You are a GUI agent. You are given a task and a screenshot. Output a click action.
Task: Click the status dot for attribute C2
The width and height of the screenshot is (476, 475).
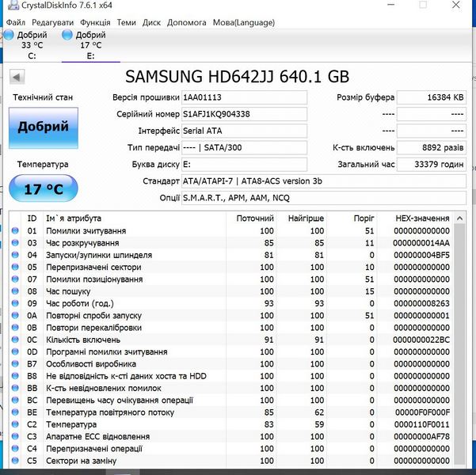15,424
